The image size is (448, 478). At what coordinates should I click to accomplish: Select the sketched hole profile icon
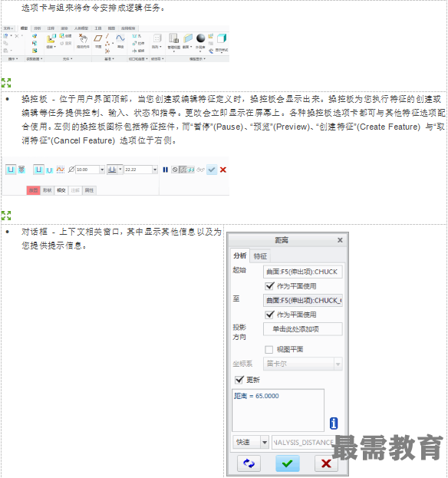[x=61, y=170]
